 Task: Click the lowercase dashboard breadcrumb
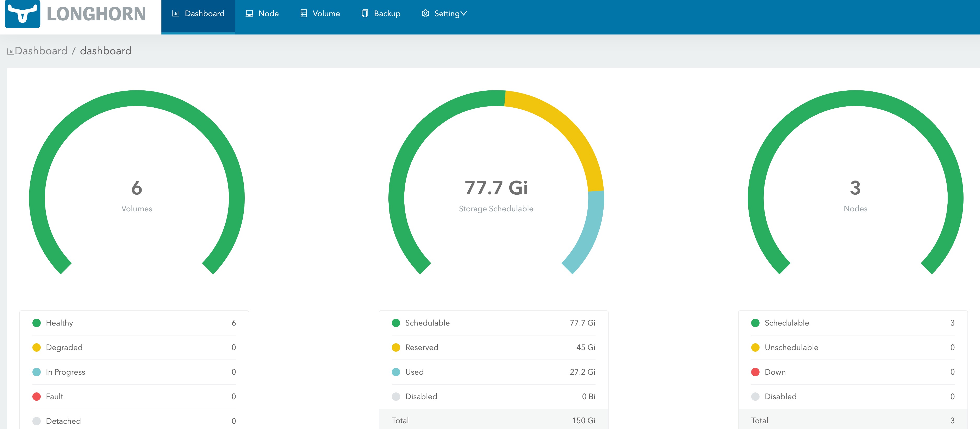click(106, 51)
